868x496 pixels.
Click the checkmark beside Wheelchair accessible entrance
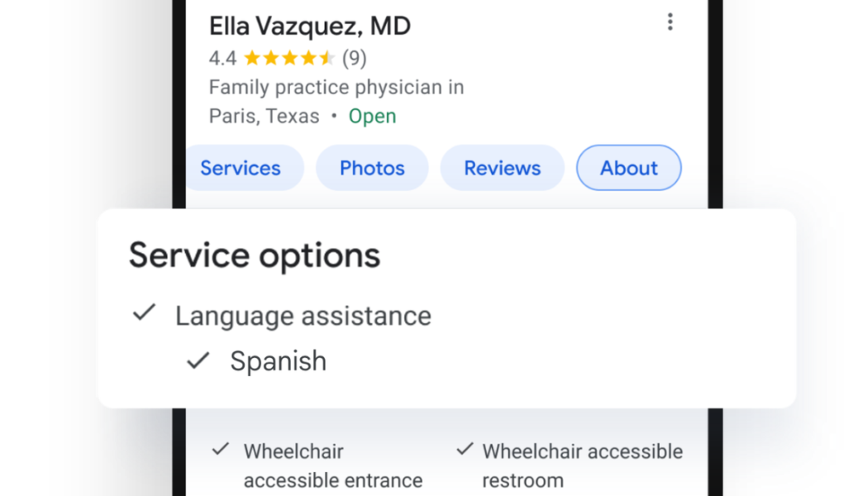pos(220,449)
